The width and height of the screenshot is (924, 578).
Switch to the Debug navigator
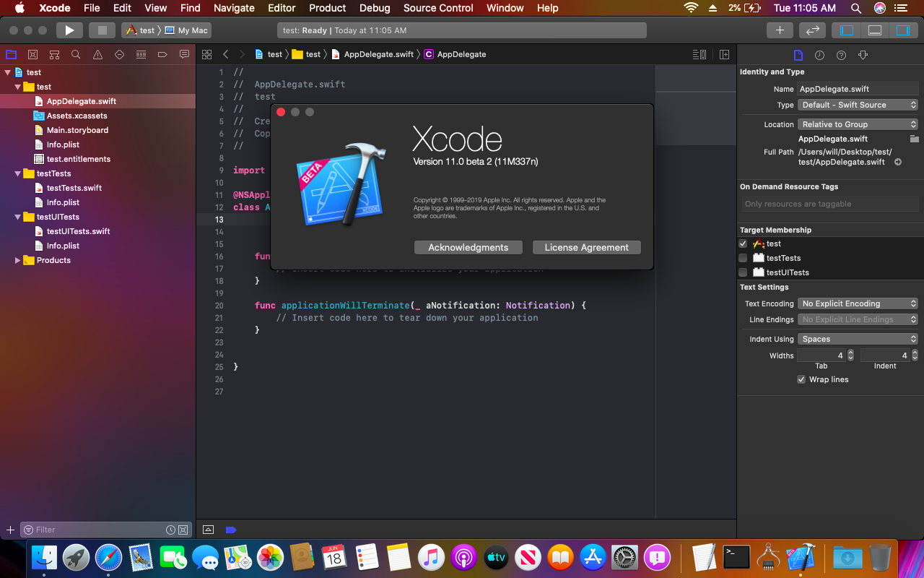[141, 54]
